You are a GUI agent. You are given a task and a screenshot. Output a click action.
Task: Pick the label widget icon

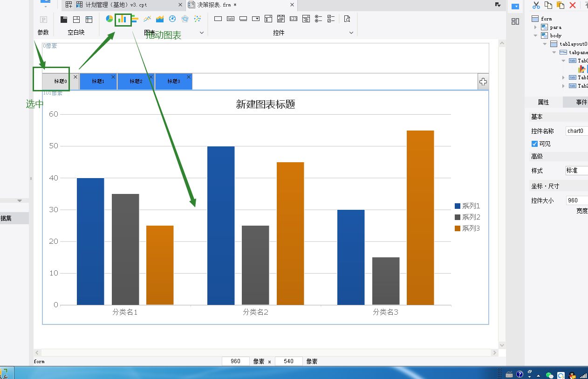pyautogui.click(x=230, y=19)
